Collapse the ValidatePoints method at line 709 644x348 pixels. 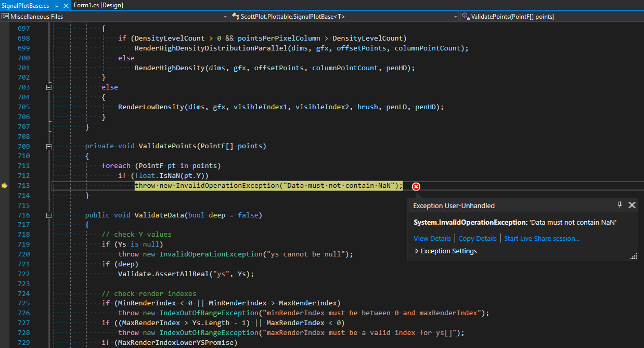[x=49, y=147]
